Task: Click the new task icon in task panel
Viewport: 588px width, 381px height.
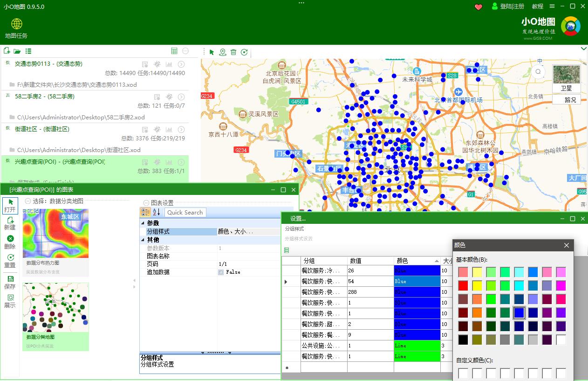Action: 7,51
